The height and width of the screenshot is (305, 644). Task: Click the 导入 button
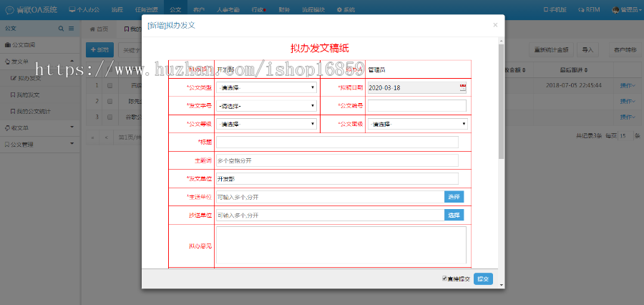(587, 49)
